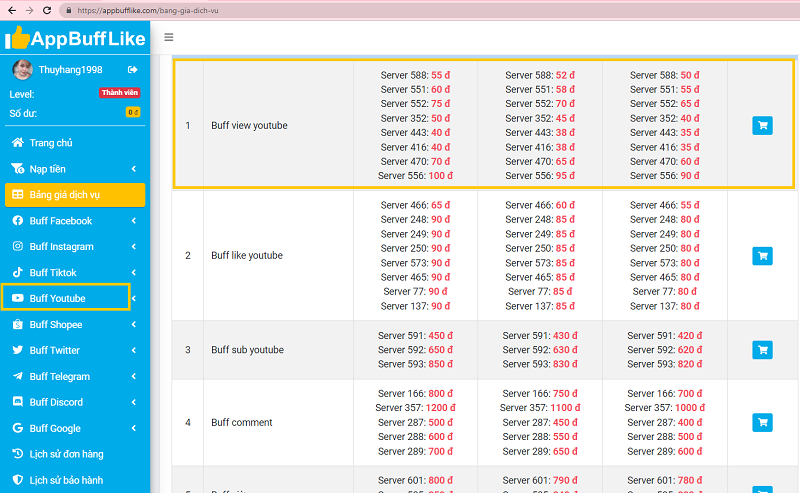
Task: Click cart button for Buff view youtube
Action: coord(762,125)
